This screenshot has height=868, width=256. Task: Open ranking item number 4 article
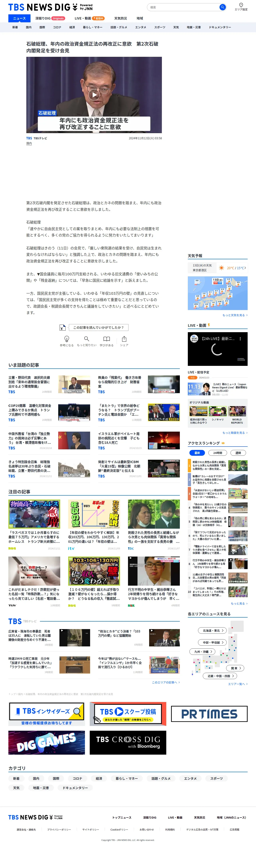pos(218,508)
